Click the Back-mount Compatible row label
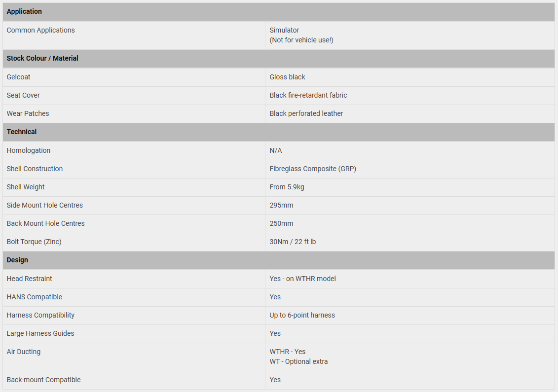558x392 pixels. (44, 380)
